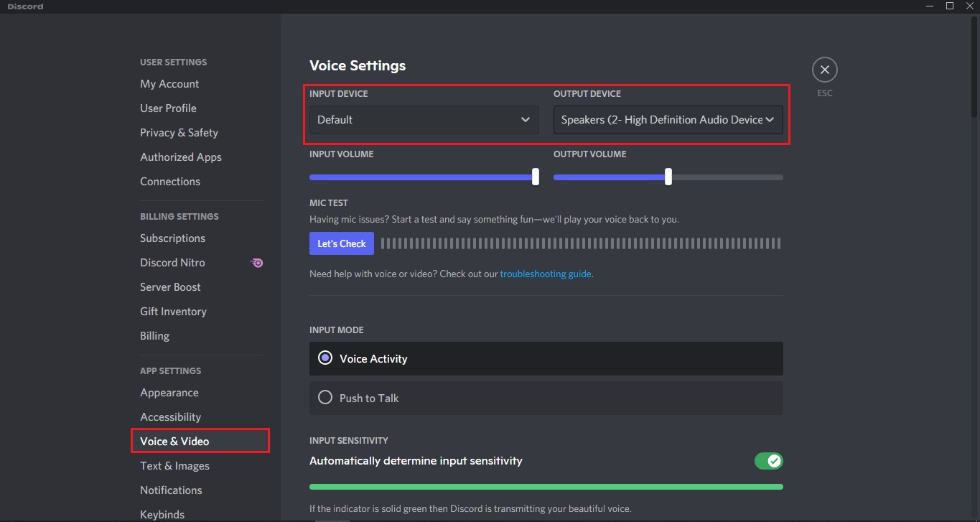Viewport: 980px width, 522px height.
Task: Click the input volume slider handle
Action: pos(536,177)
